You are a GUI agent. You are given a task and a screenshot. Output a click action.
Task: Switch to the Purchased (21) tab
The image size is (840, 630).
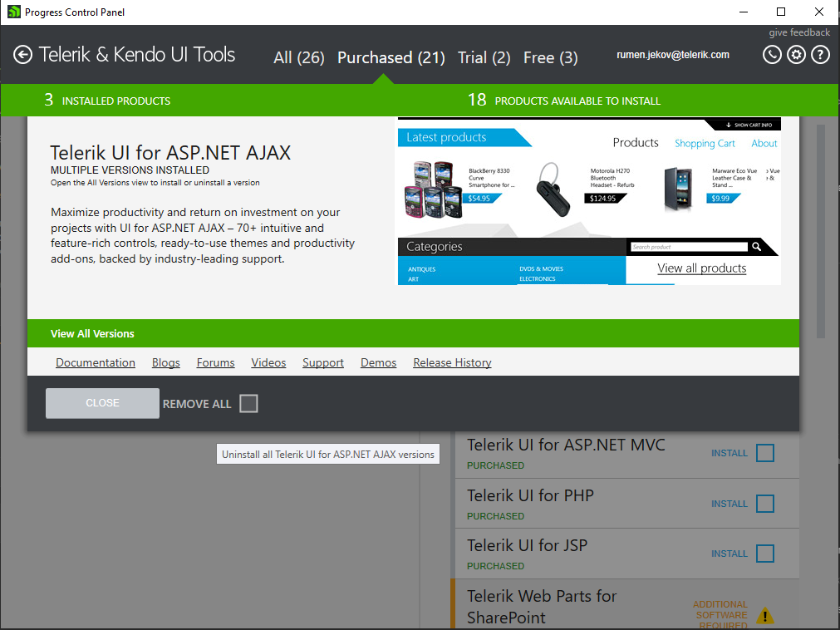(391, 57)
